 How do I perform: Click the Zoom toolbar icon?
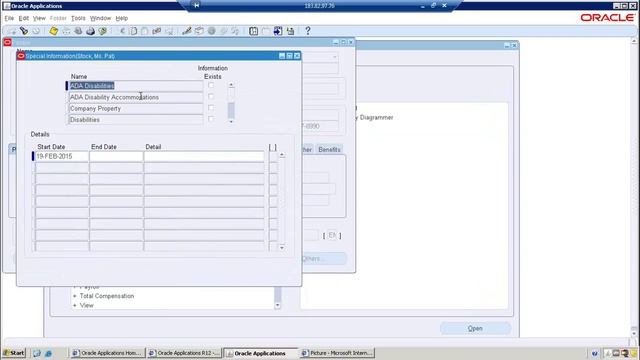click(x=199, y=31)
